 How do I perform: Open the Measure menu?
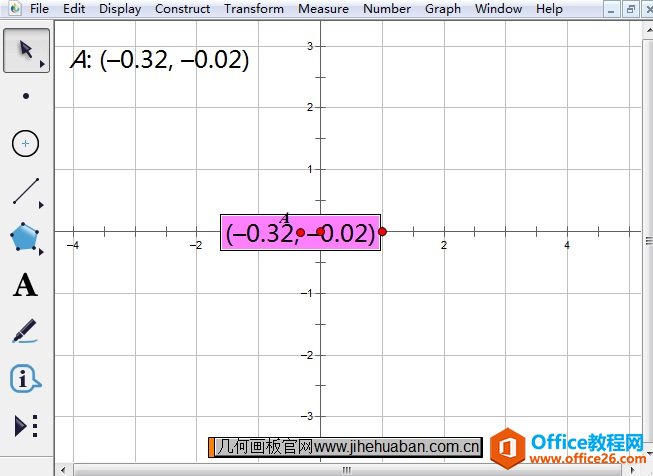click(x=324, y=9)
